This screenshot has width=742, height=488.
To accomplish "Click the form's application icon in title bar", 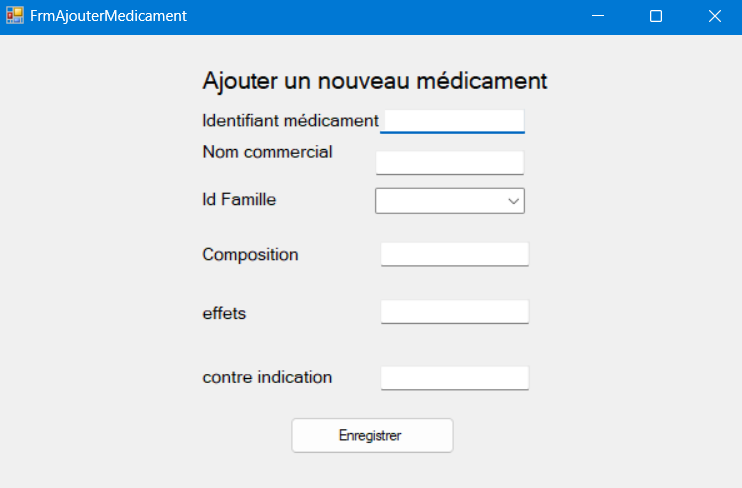I will [x=14, y=16].
